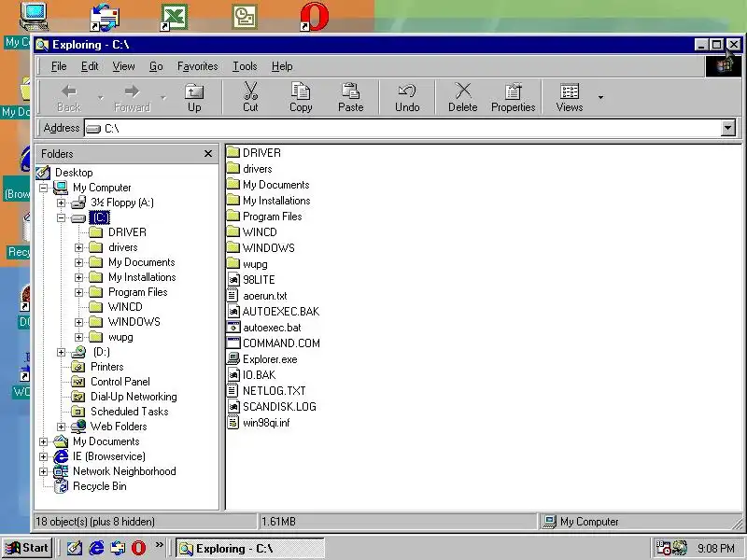Collapse the (C:) drive node
The image size is (747, 560).
click(x=61, y=217)
